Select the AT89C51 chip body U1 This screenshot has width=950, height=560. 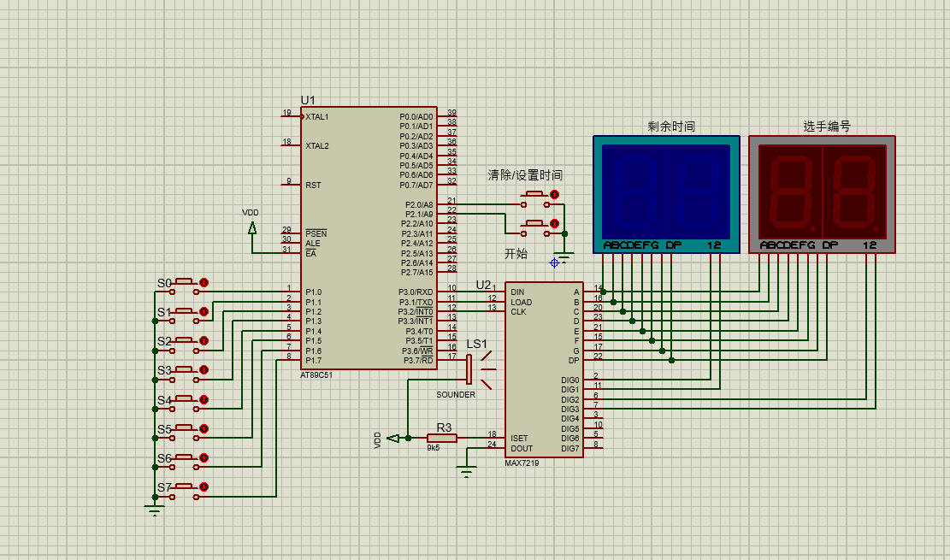369,239
